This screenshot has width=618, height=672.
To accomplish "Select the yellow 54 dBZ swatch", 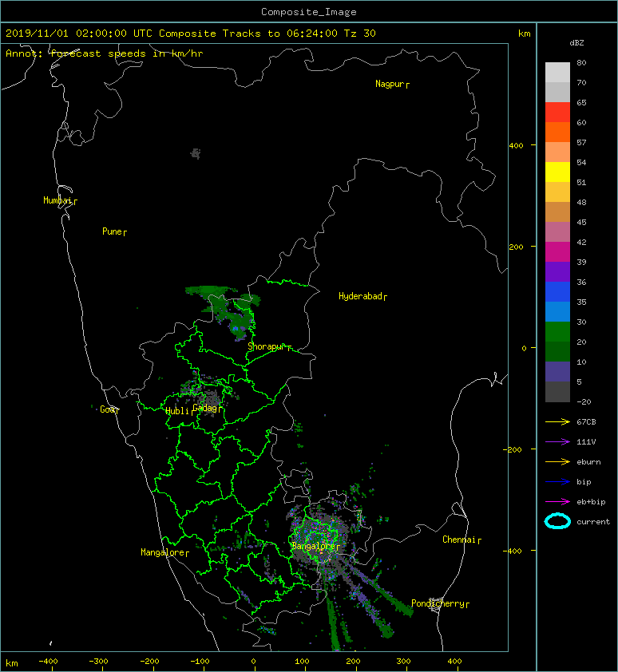I will click(557, 172).
